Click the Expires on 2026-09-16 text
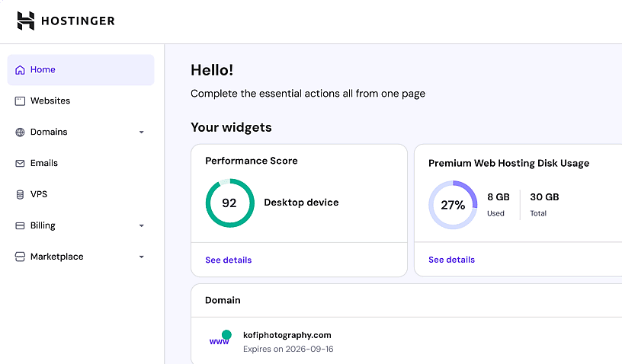Viewport: 622px width, 364px height. [288, 349]
